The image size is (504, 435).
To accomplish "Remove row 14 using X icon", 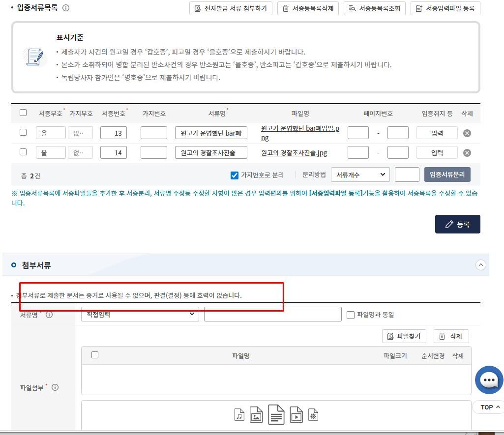I will pyautogui.click(x=467, y=153).
